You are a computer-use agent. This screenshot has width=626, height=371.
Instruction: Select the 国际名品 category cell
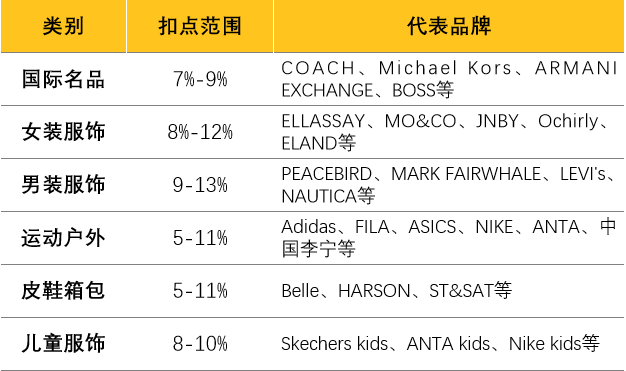[63, 79]
